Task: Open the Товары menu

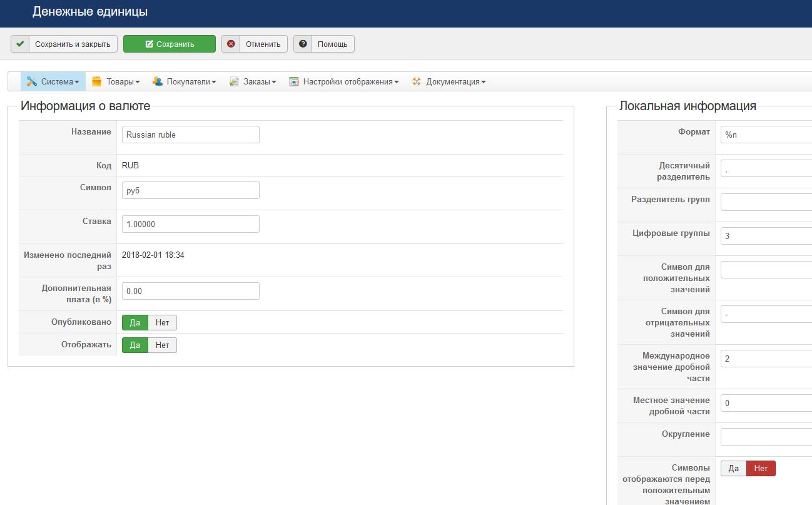Action: click(116, 81)
